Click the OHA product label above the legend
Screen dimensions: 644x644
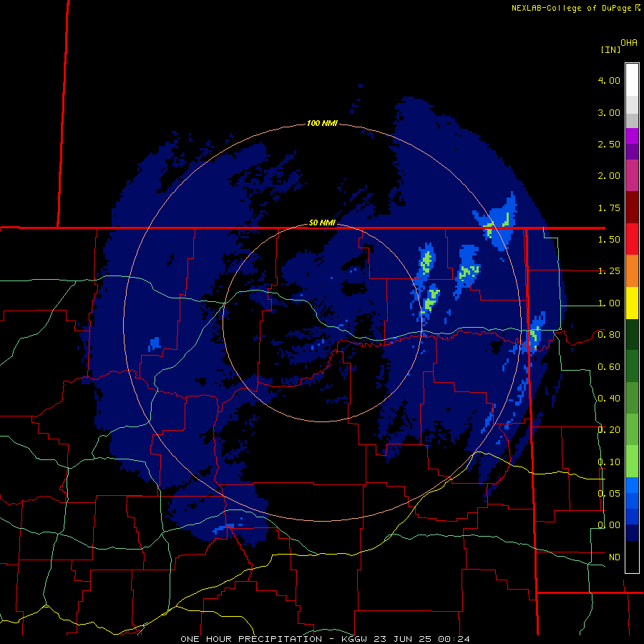(629, 43)
